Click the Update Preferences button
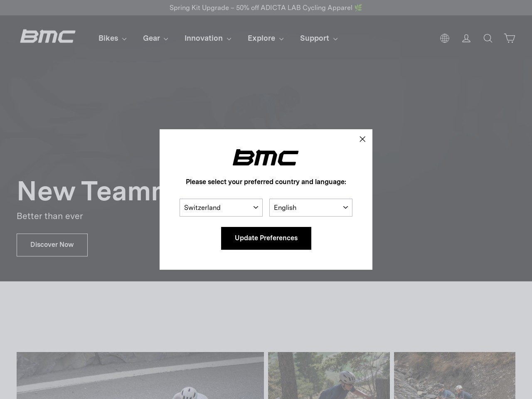Image resolution: width=532 pixels, height=399 pixels. click(x=266, y=238)
